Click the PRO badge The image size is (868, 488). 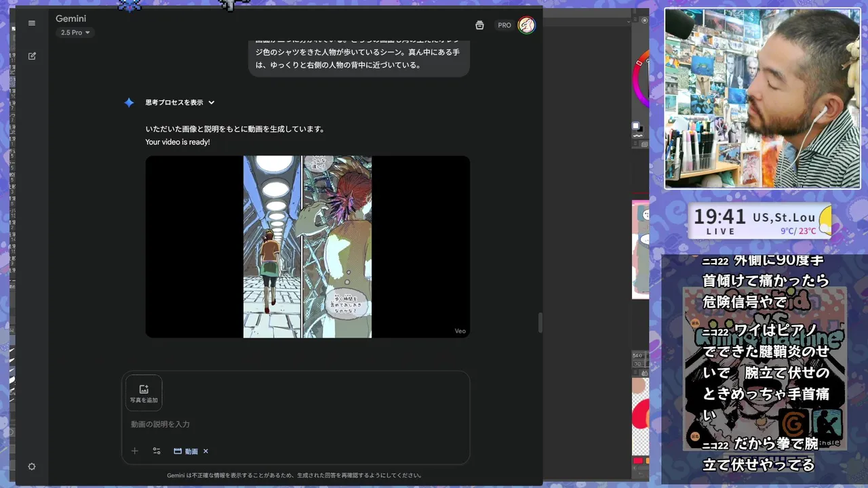505,25
